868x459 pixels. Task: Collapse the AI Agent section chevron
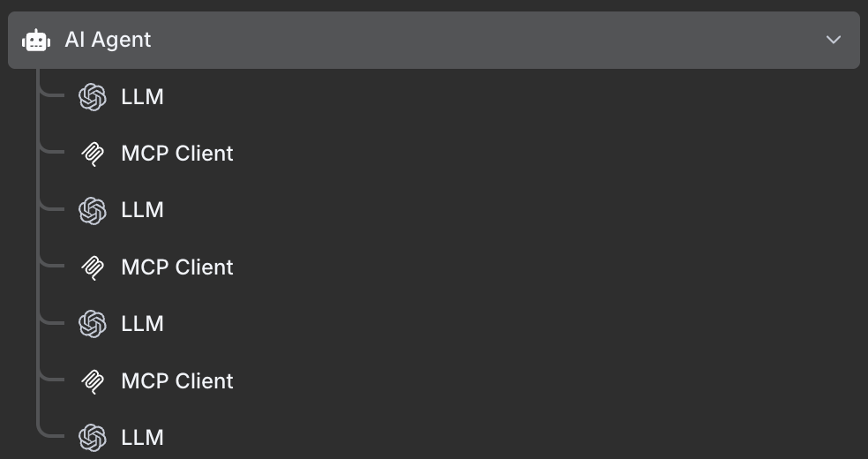833,40
